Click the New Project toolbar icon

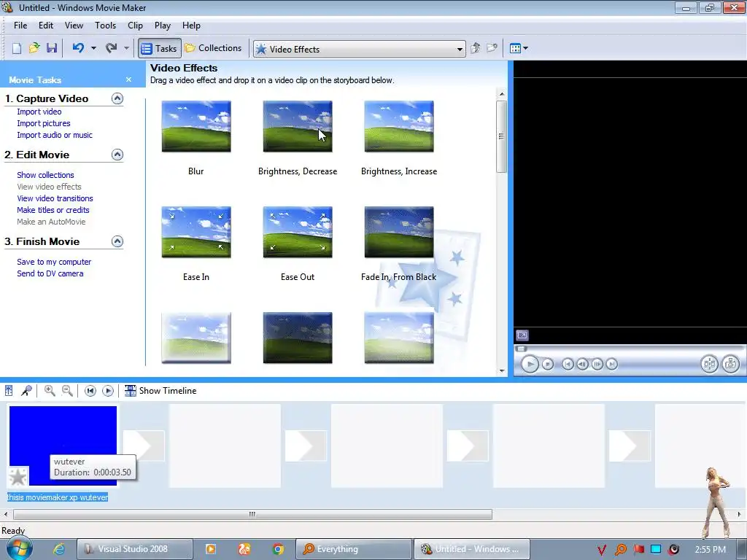(17, 48)
